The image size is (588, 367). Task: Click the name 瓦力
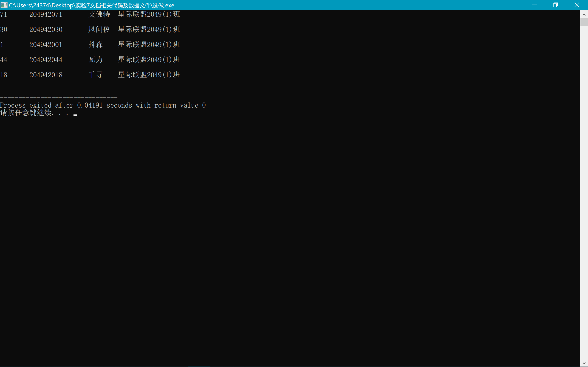96,60
